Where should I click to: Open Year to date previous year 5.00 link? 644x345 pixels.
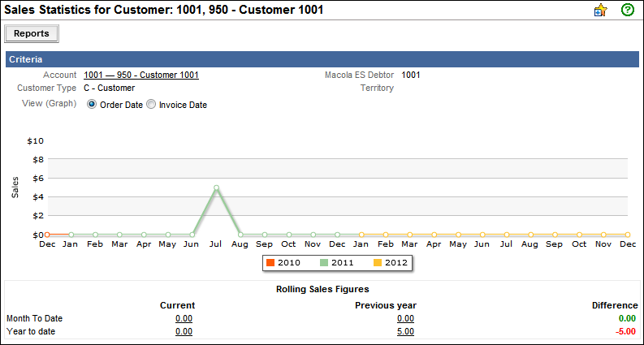(405, 332)
